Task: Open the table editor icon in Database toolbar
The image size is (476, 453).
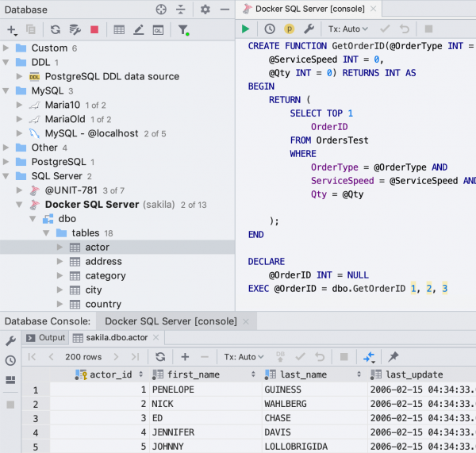Action: click(x=119, y=30)
